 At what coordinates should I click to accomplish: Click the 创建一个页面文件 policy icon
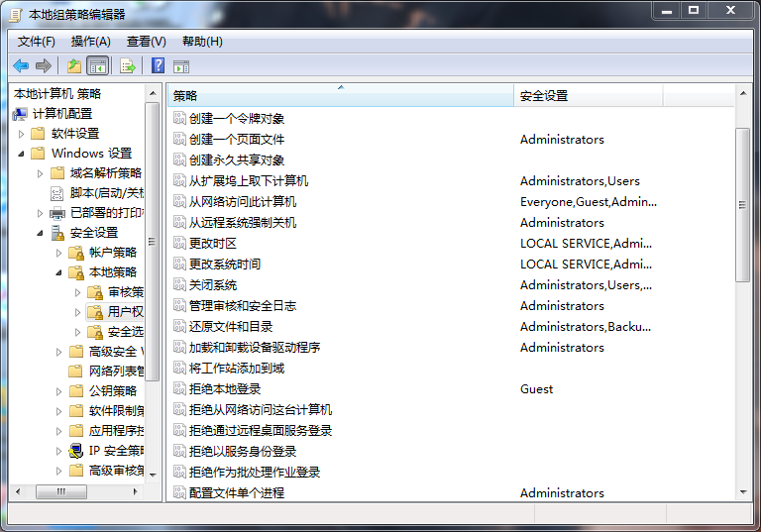coord(179,139)
